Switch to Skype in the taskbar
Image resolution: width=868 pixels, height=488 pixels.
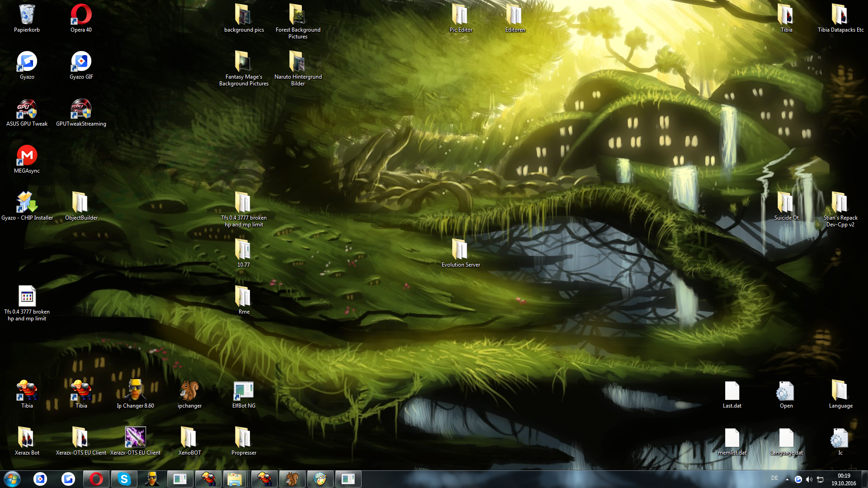[x=124, y=479]
